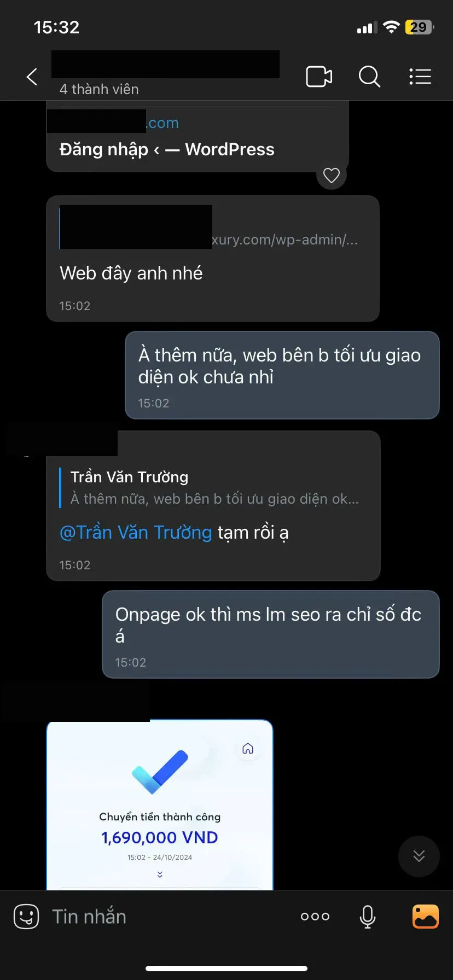Start a video call in the group
Image resolution: width=453 pixels, height=980 pixels.
[x=319, y=77]
